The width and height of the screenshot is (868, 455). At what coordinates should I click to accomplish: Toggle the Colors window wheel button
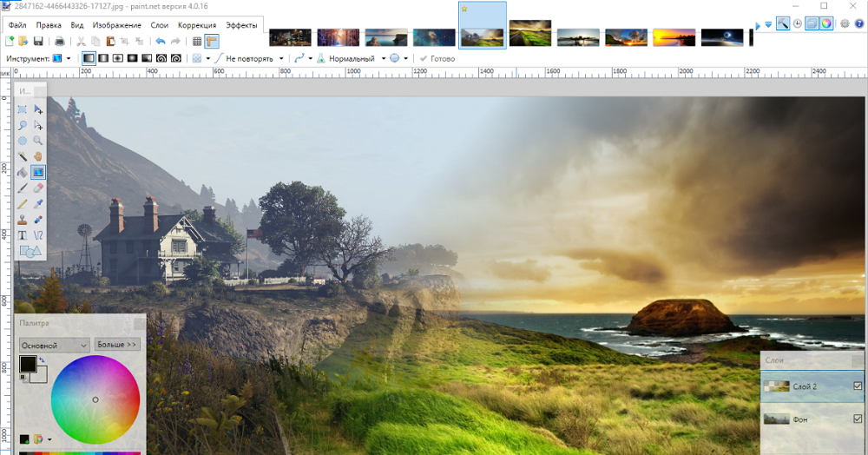click(826, 23)
